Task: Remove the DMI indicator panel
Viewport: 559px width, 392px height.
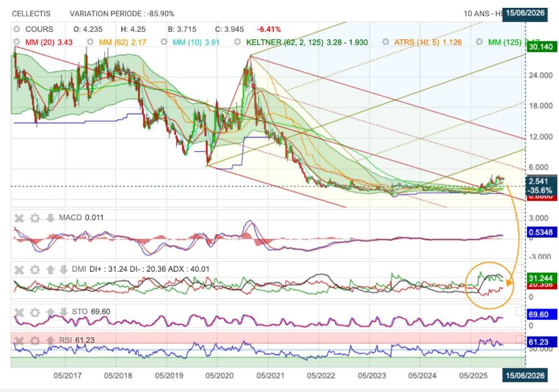Action: point(19,270)
